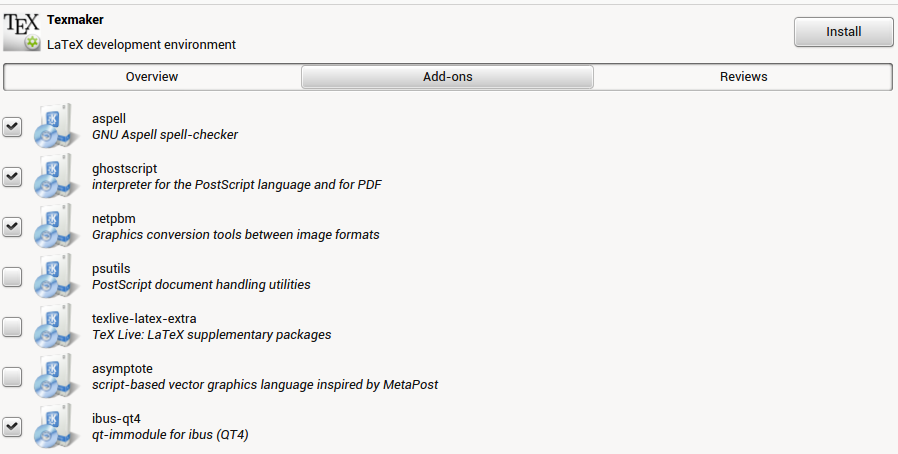
Task: Select the Add-ons tab
Action: [447, 77]
